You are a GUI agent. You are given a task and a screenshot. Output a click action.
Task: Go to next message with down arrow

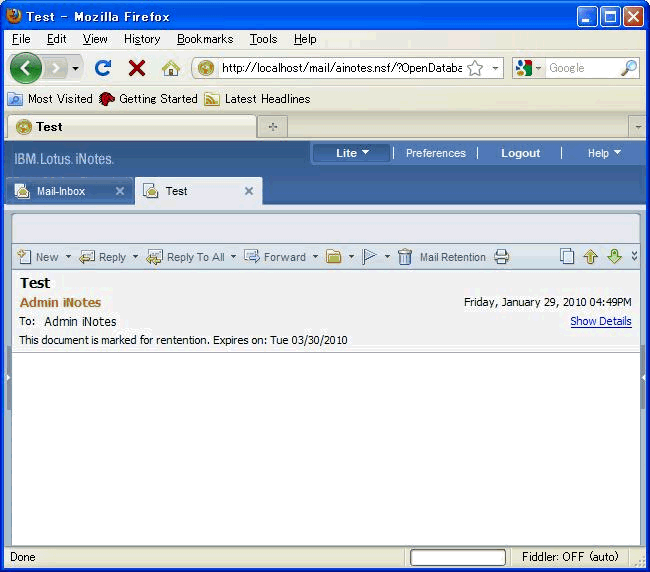click(x=614, y=257)
